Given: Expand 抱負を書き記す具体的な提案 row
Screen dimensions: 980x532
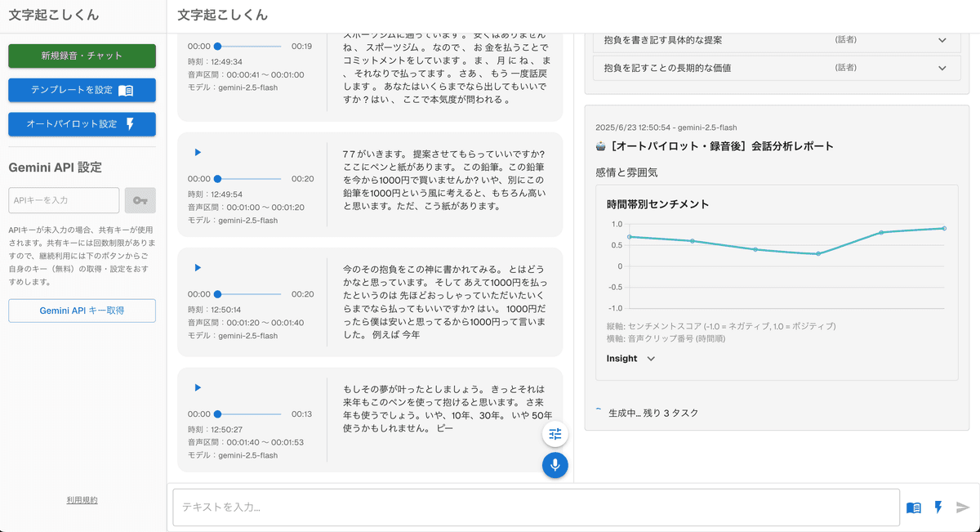Looking at the screenshot, I should click(777, 40).
